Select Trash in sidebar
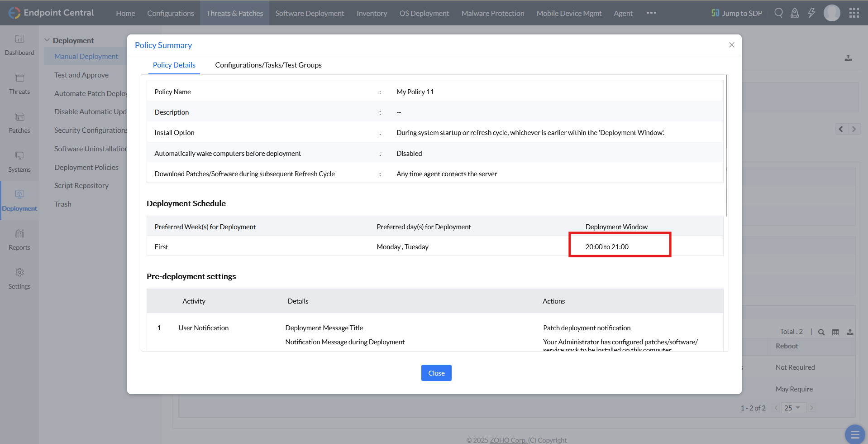Image resolution: width=868 pixels, height=444 pixels. click(x=63, y=204)
